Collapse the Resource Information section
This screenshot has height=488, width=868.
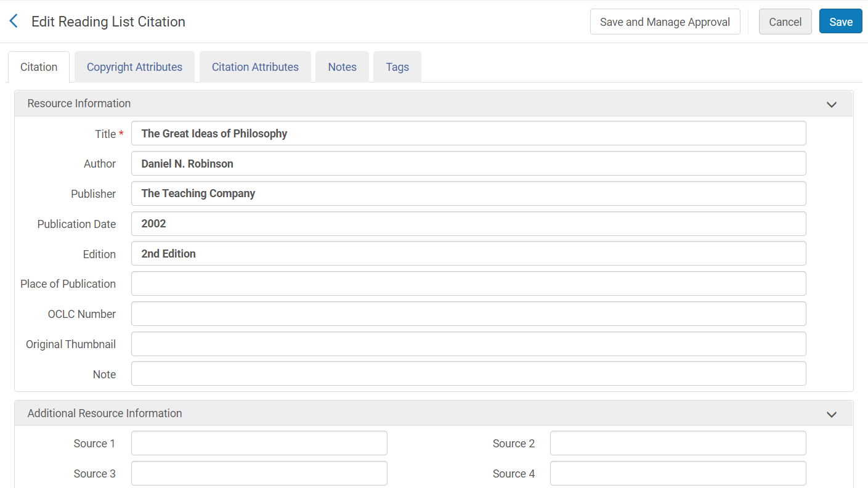coord(831,104)
